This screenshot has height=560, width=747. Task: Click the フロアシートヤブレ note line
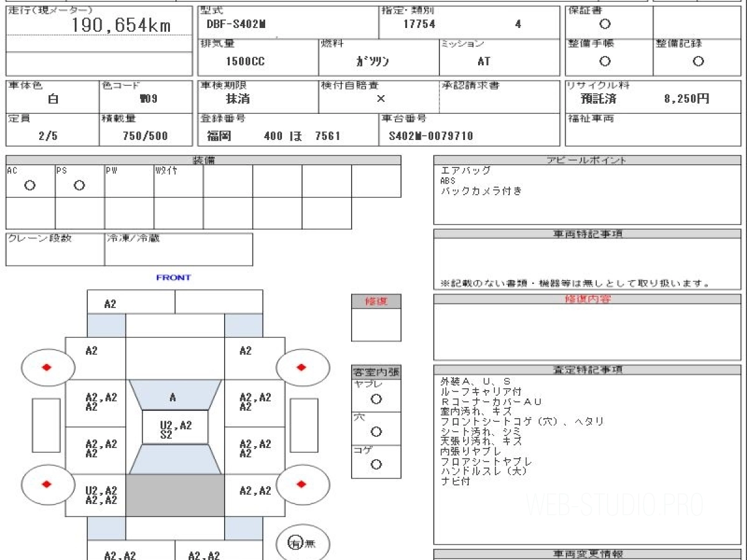[x=486, y=462]
